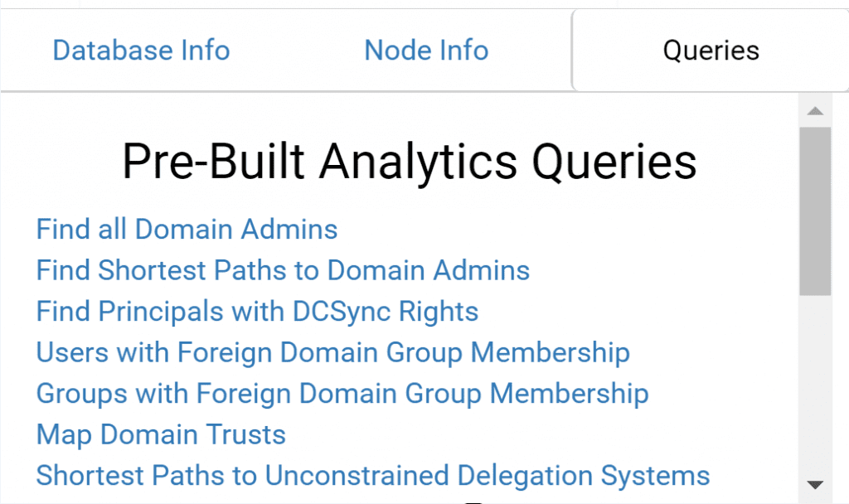This screenshot has width=849, height=504.
Task: Choose Groups with Foreign Domain Group Membership
Action: pyautogui.click(x=342, y=393)
